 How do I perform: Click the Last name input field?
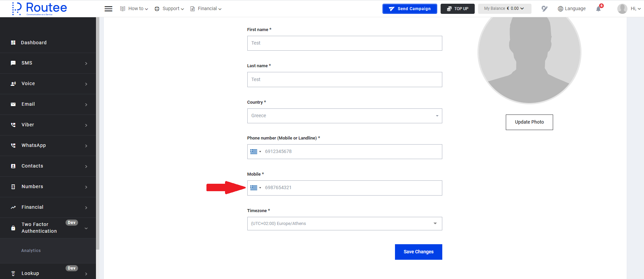pyautogui.click(x=345, y=80)
